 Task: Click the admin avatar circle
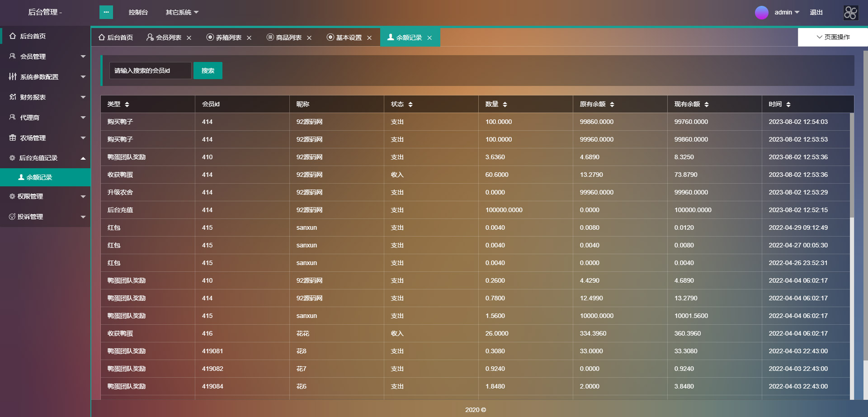click(x=761, y=13)
